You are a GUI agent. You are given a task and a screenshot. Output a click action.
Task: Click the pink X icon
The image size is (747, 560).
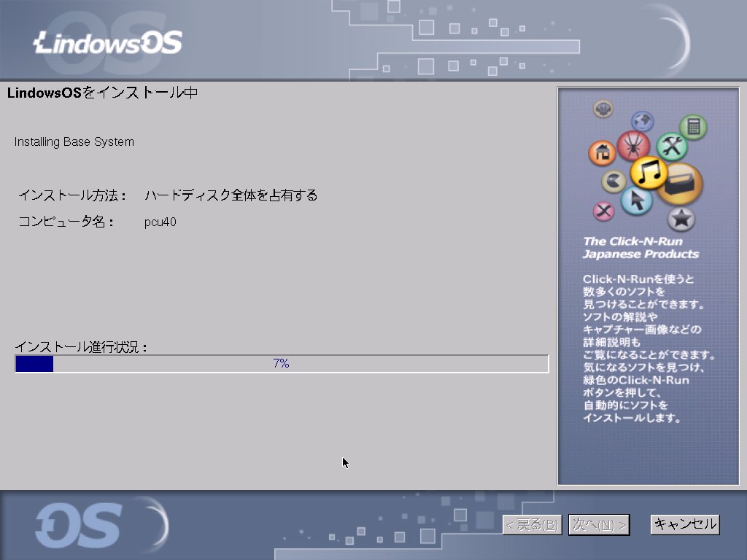pos(603,210)
